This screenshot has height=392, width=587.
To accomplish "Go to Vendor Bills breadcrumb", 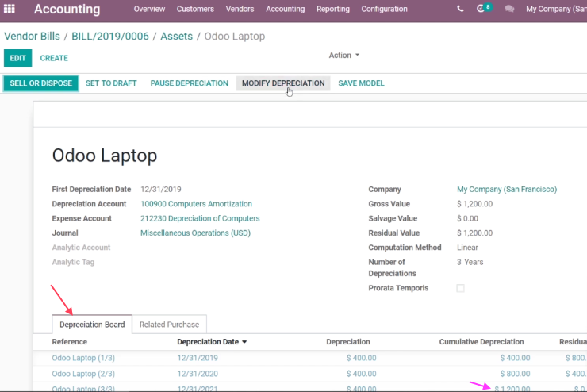I will 32,37.
